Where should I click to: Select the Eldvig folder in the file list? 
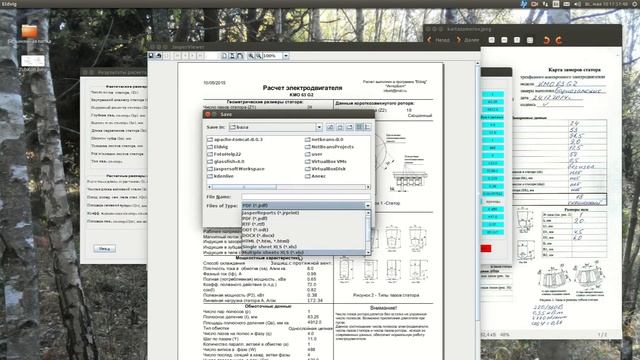[x=218, y=147]
